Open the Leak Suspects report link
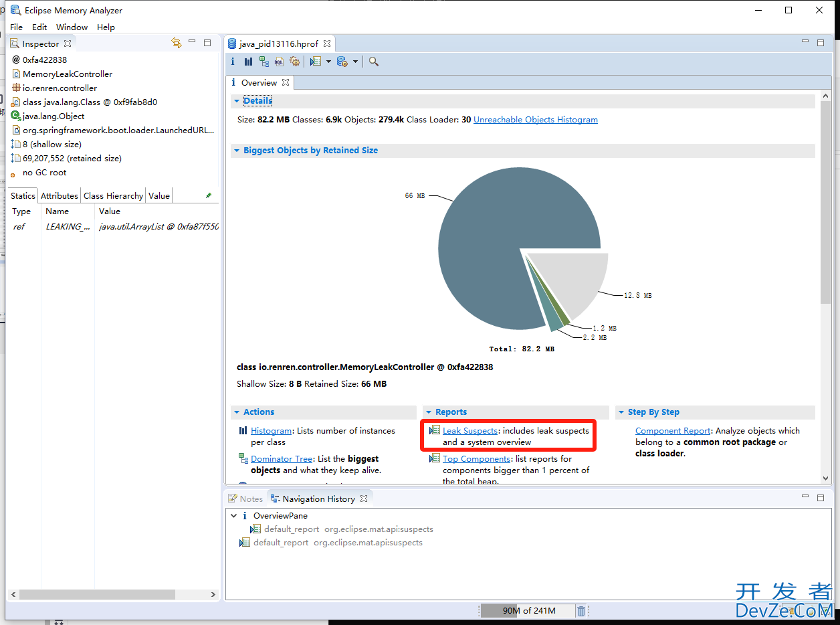Screen dimensions: 840x625 click(470, 431)
